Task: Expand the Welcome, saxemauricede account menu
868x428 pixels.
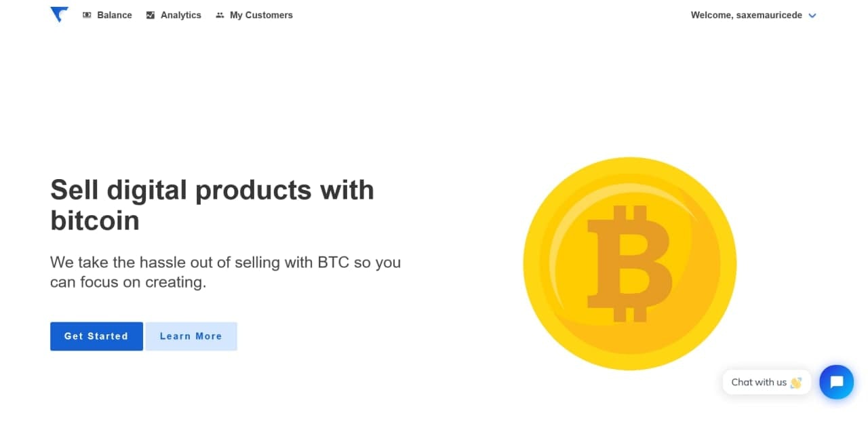Action: coord(753,15)
